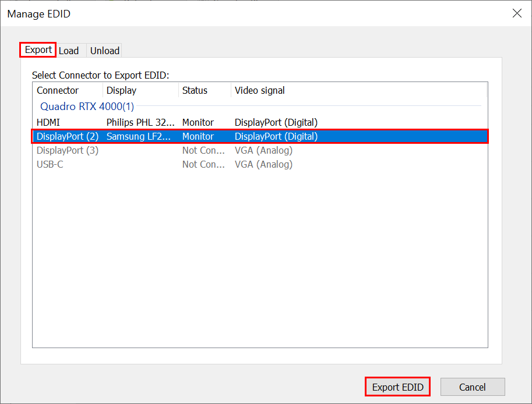Select the DisplayPort (2) connector row
Viewport: 532px width, 404px height.
(x=68, y=136)
